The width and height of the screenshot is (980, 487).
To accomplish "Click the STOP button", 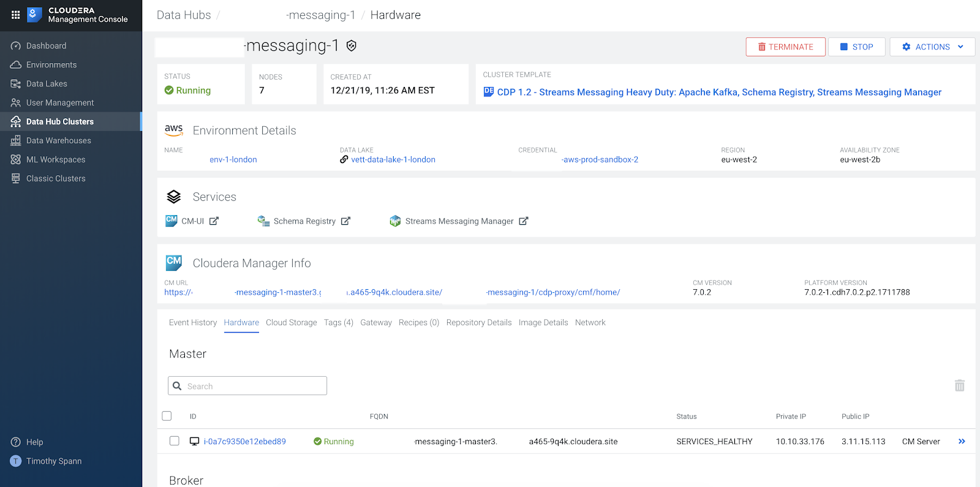I will [x=857, y=47].
